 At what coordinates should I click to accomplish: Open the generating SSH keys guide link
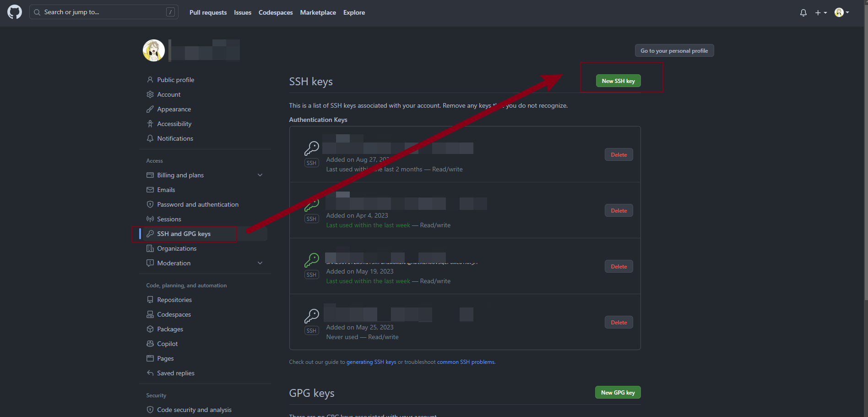coord(371,362)
